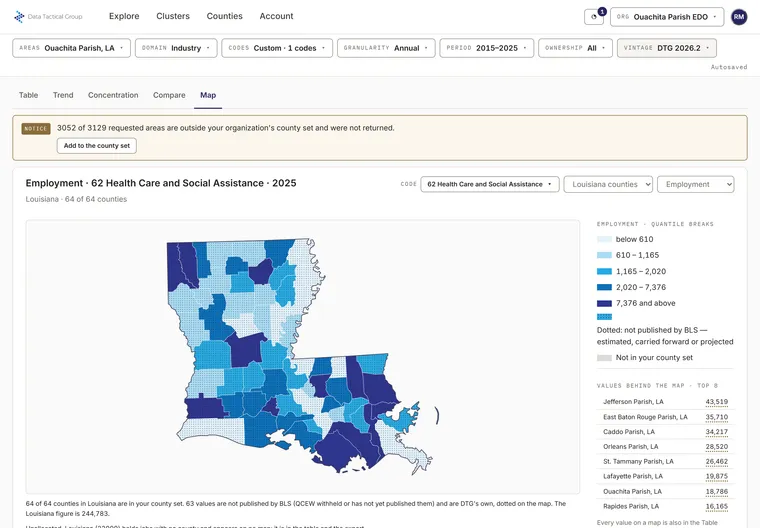
Task: Switch to the Concentration tab
Action: coord(113,95)
